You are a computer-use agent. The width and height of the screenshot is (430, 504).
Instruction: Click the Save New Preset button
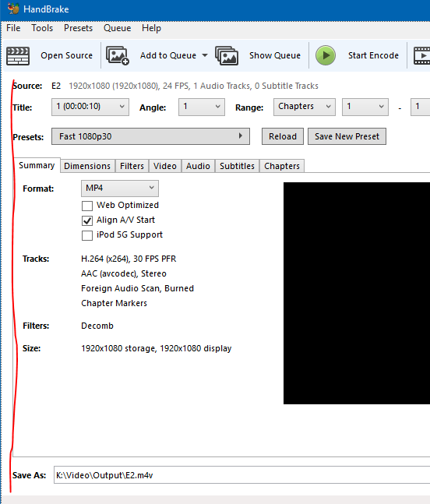[x=347, y=136]
